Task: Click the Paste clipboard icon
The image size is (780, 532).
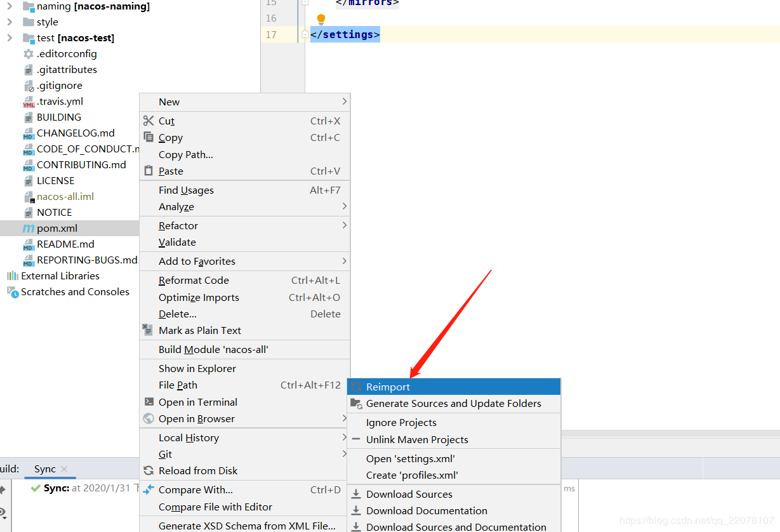Action: [149, 171]
